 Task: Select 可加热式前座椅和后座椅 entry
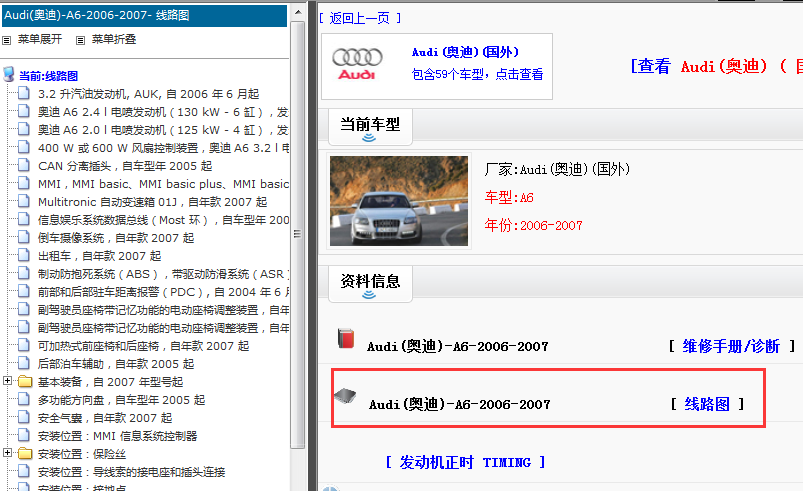(x=143, y=346)
